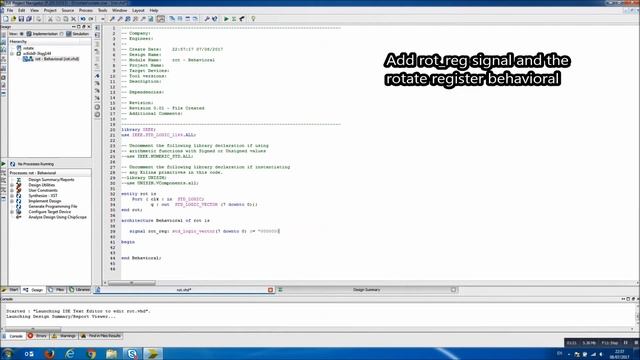Image resolution: width=640 pixels, height=360 pixels.
Task: Click the 'begin' keyword line in editor
Action: click(128, 242)
